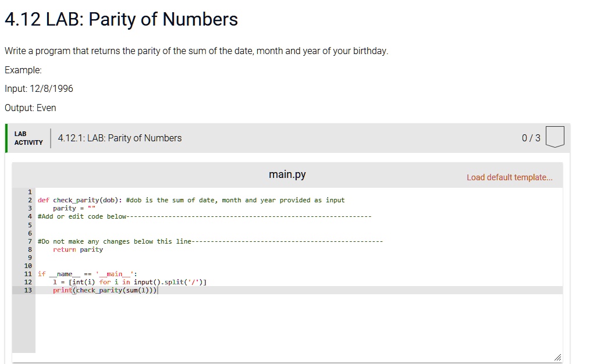Viewport: 590px width, 364px height.
Task: Click the blank editor area below the code
Action: [x=291, y=326]
